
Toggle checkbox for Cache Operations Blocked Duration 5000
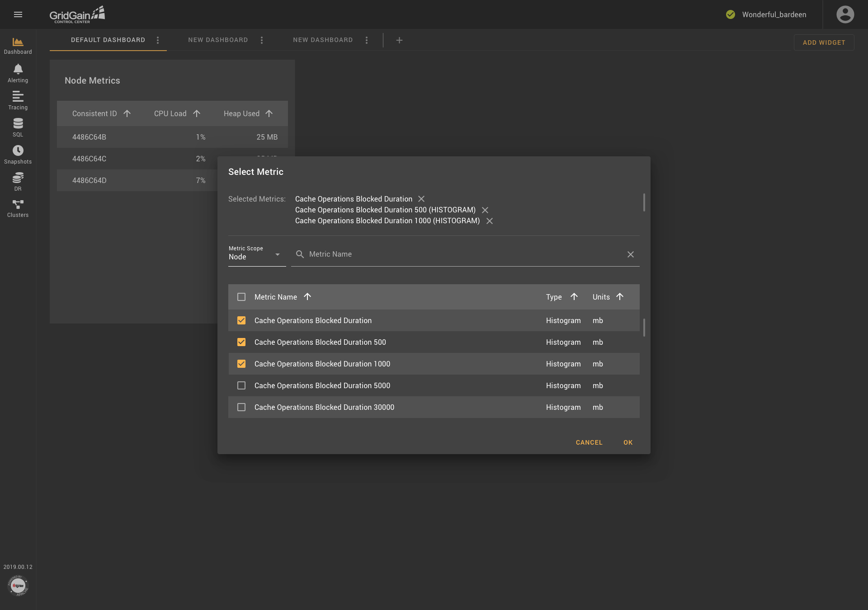point(241,385)
